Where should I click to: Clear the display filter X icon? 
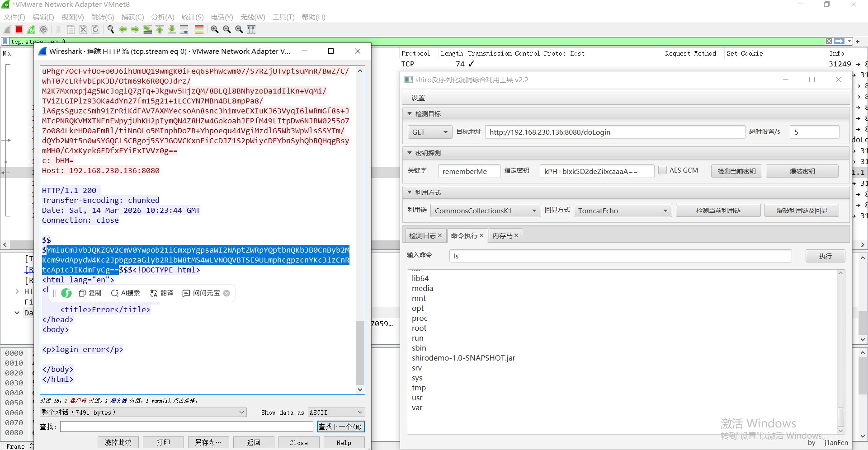pyautogui.click(x=829, y=41)
